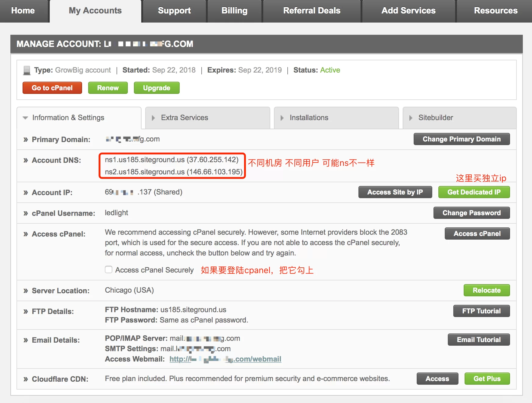Open the Support tab
The image size is (532, 403).
pyautogui.click(x=174, y=11)
